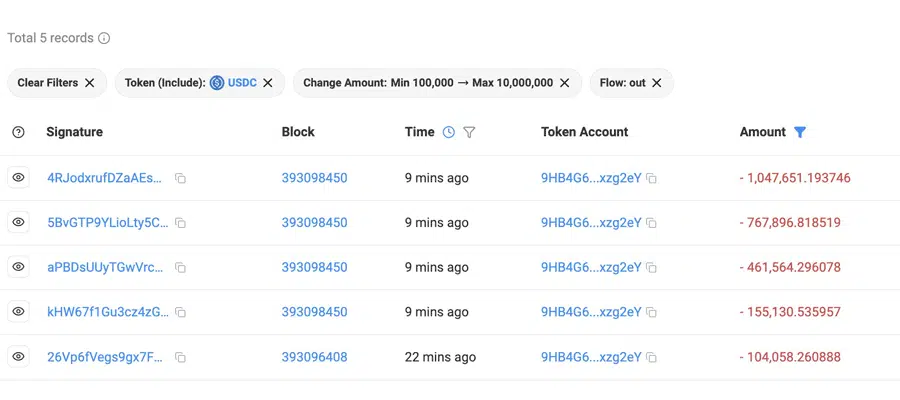Click info icon next to Total 5 records

(104, 38)
